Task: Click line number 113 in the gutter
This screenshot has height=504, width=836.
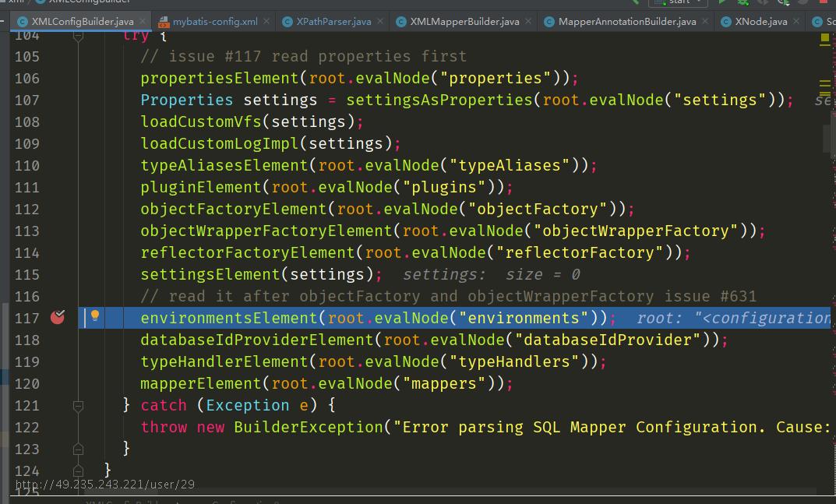Action: 26,231
